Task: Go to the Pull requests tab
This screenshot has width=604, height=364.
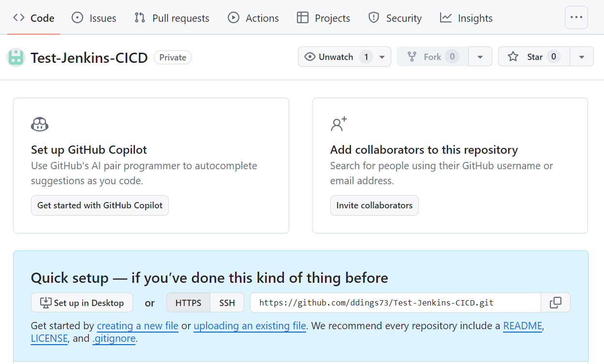Action: pyautogui.click(x=172, y=18)
